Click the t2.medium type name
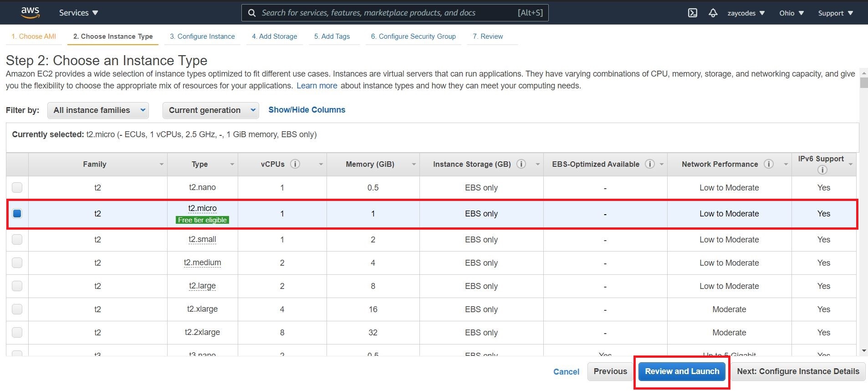 (203, 262)
